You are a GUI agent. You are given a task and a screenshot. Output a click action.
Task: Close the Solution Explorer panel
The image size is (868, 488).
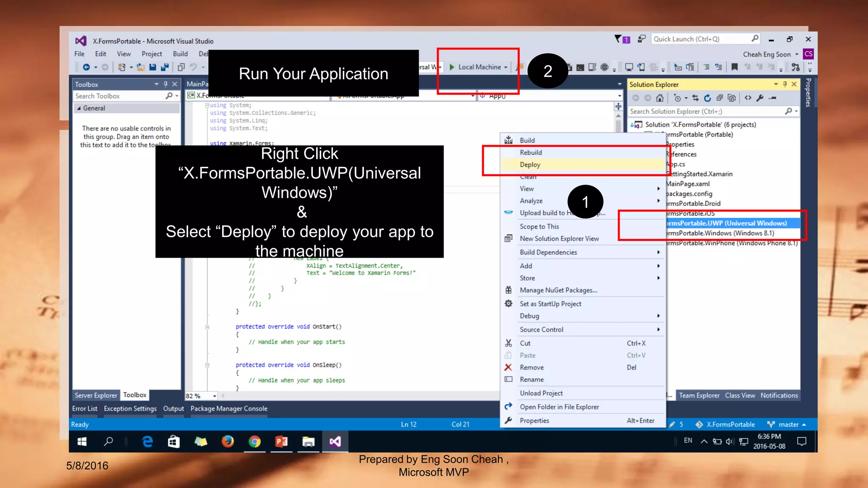pyautogui.click(x=794, y=84)
